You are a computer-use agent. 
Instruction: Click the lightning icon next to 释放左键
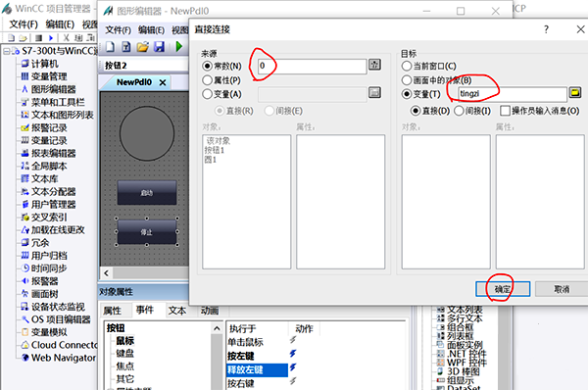293,367
